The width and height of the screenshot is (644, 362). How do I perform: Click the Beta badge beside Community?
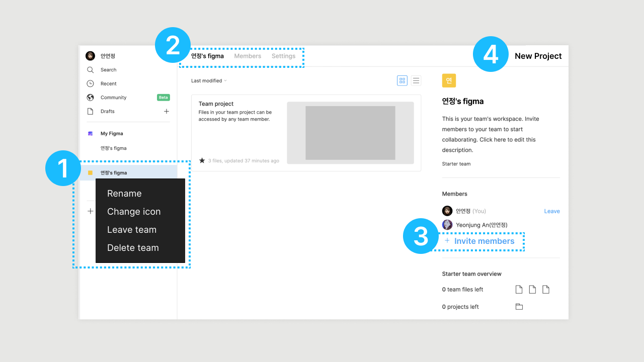pos(164,98)
